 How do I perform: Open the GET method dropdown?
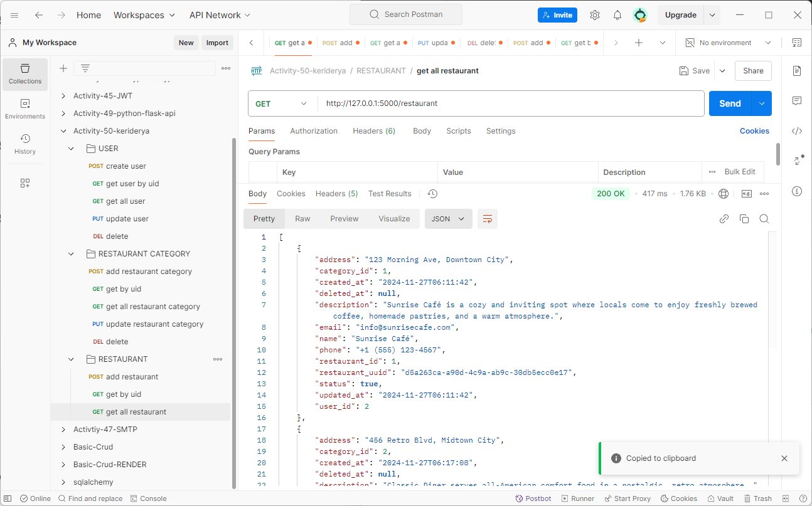(x=282, y=103)
